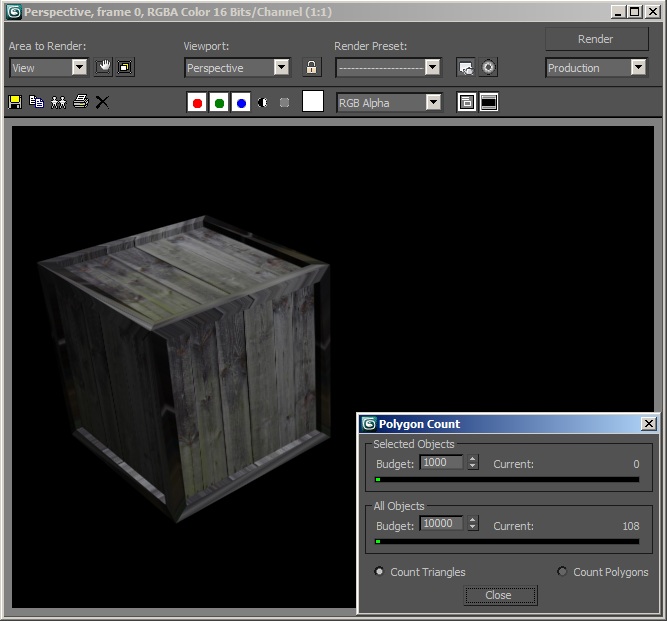The width and height of the screenshot is (667, 621).
Task: Toggle the blue channel display
Action: (x=241, y=103)
